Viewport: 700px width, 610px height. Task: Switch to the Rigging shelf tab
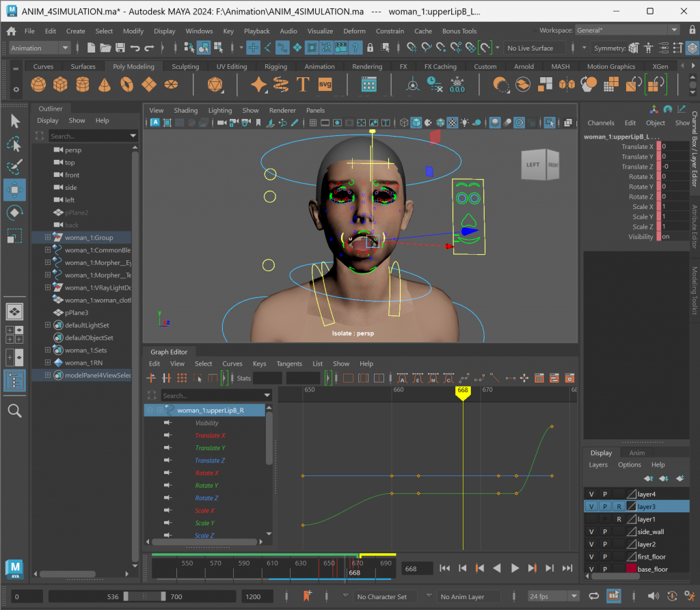[x=275, y=67]
